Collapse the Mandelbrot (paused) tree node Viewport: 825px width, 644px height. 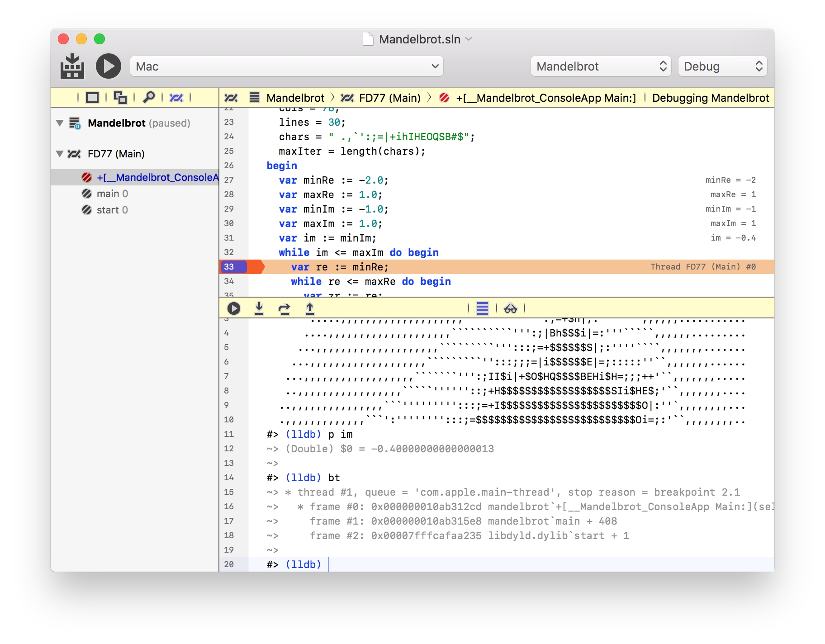(60, 123)
